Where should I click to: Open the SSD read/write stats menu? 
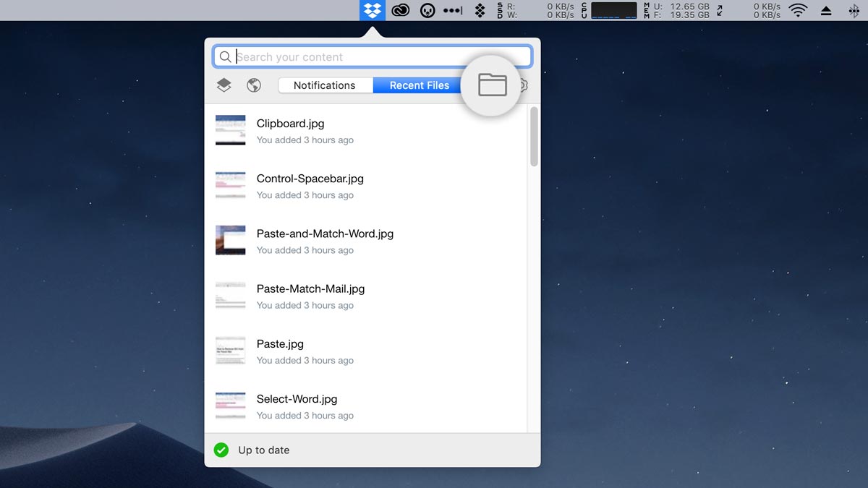tap(535, 10)
